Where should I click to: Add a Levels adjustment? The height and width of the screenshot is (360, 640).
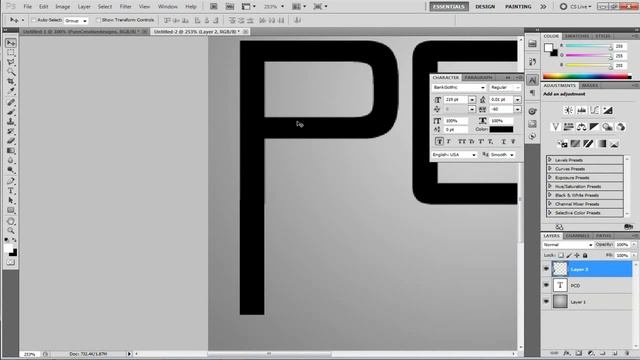click(581, 110)
